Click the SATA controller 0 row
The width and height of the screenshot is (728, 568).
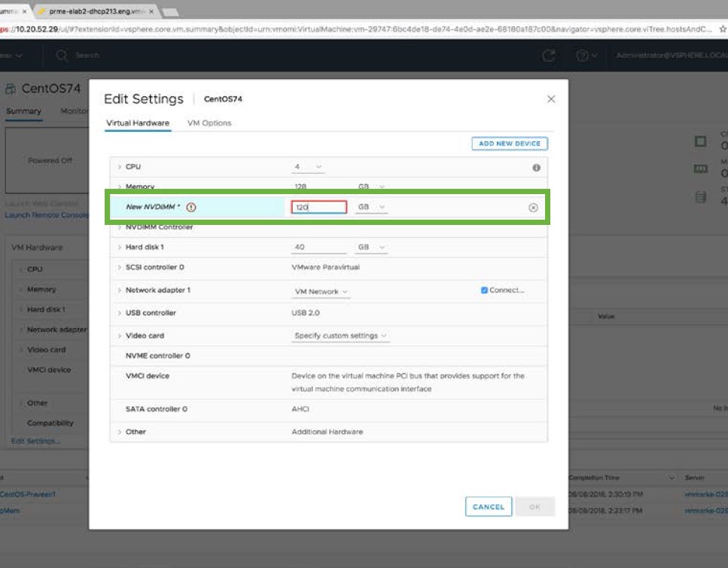click(x=329, y=409)
